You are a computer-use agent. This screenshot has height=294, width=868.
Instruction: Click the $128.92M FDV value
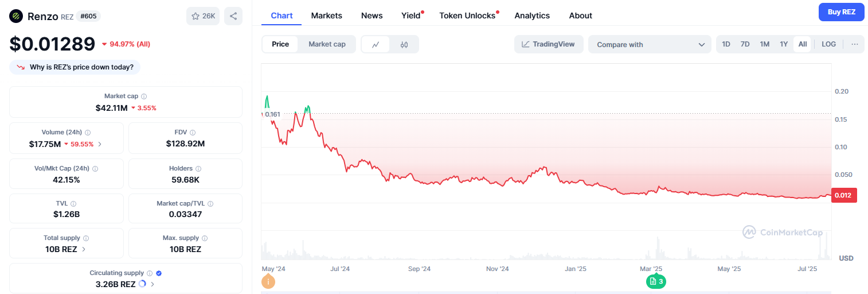[x=185, y=144]
